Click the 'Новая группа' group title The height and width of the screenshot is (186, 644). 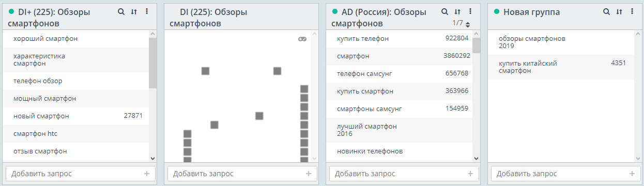(x=531, y=12)
